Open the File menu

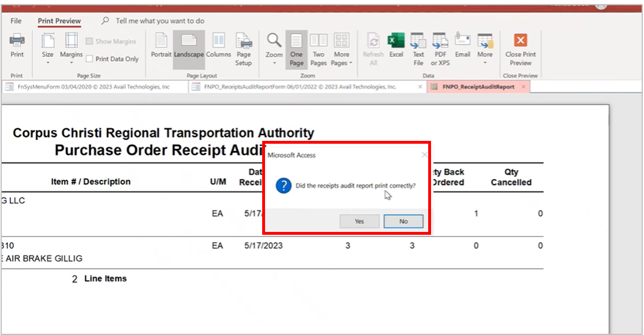(x=16, y=21)
